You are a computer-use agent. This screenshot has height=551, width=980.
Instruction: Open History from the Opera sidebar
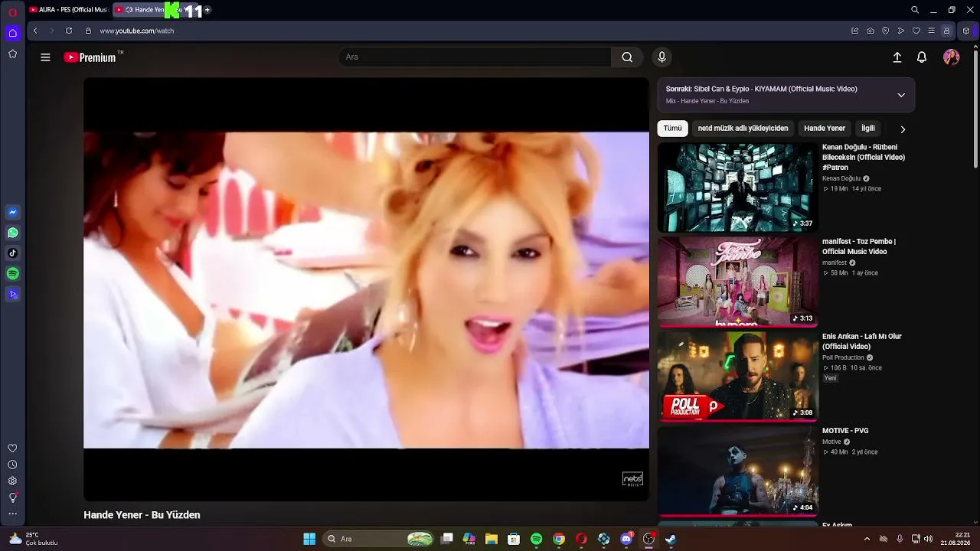click(12, 465)
